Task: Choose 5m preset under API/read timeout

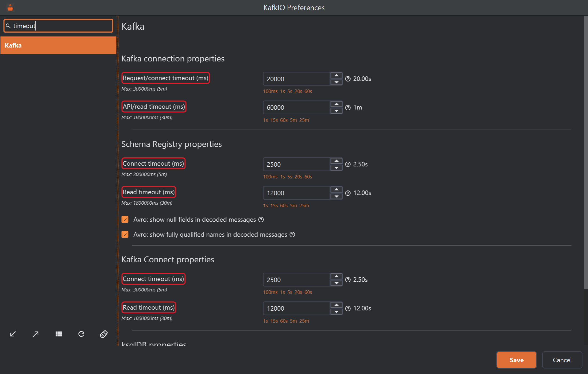Action: point(293,120)
